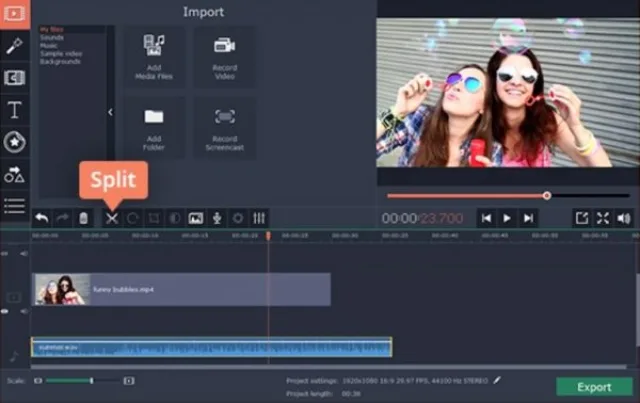Open the Titles text tab
This screenshot has width=640, height=403.
pos(15,110)
